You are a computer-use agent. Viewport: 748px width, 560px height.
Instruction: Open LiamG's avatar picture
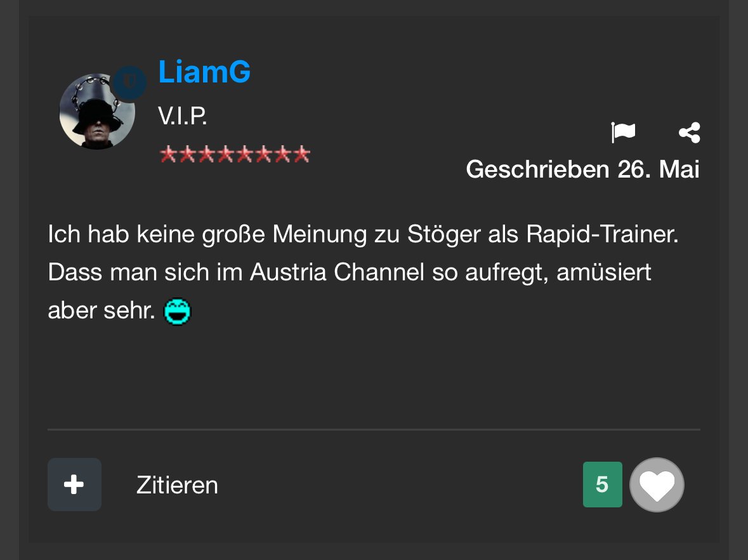click(x=97, y=112)
